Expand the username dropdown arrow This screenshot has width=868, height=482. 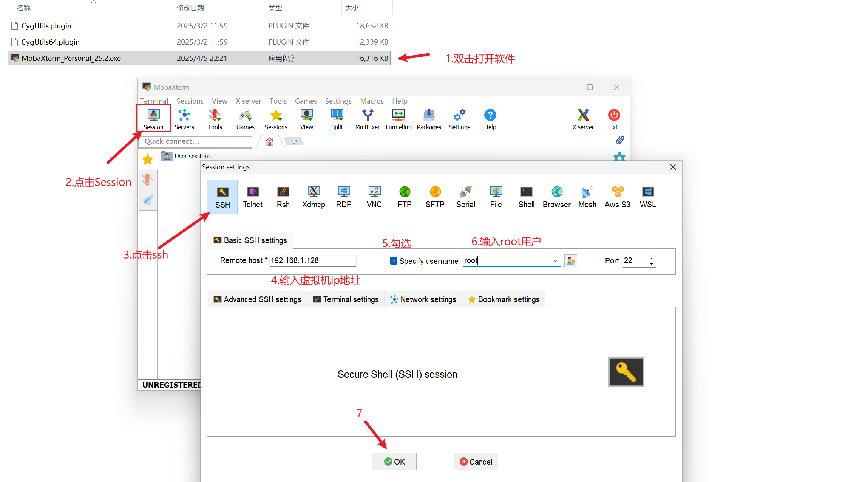pyautogui.click(x=556, y=261)
